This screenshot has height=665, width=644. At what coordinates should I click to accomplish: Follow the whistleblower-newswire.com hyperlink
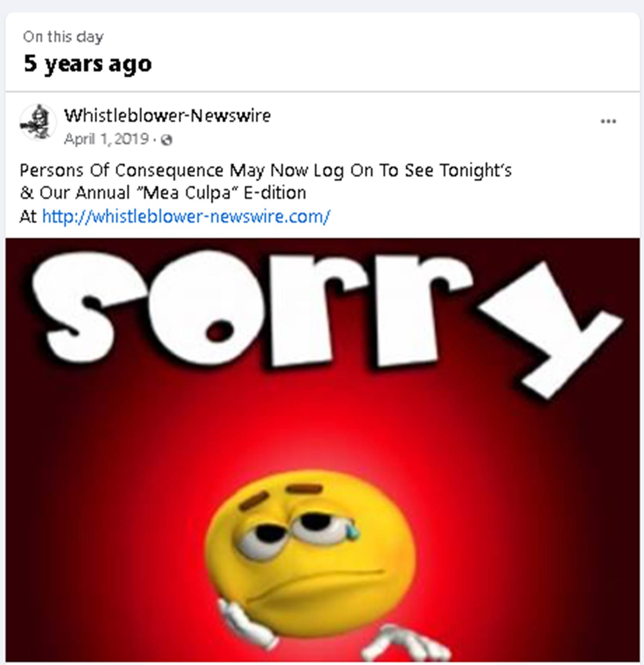pyautogui.click(x=186, y=216)
